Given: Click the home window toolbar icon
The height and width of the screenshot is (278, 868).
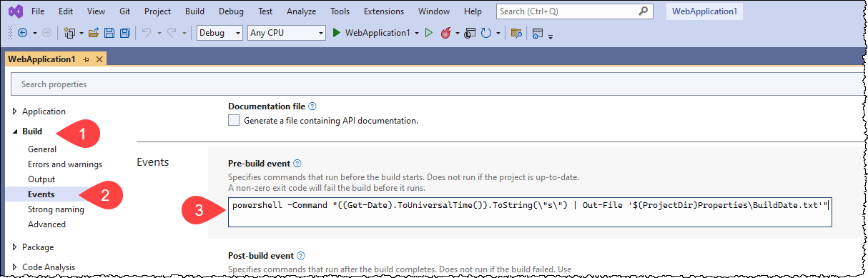Looking at the screenshot, I should pos(538,33).
